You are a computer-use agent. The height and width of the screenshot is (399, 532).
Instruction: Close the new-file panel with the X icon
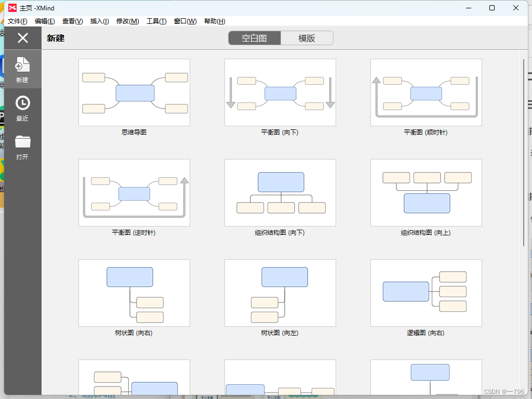tap(23, 38)
